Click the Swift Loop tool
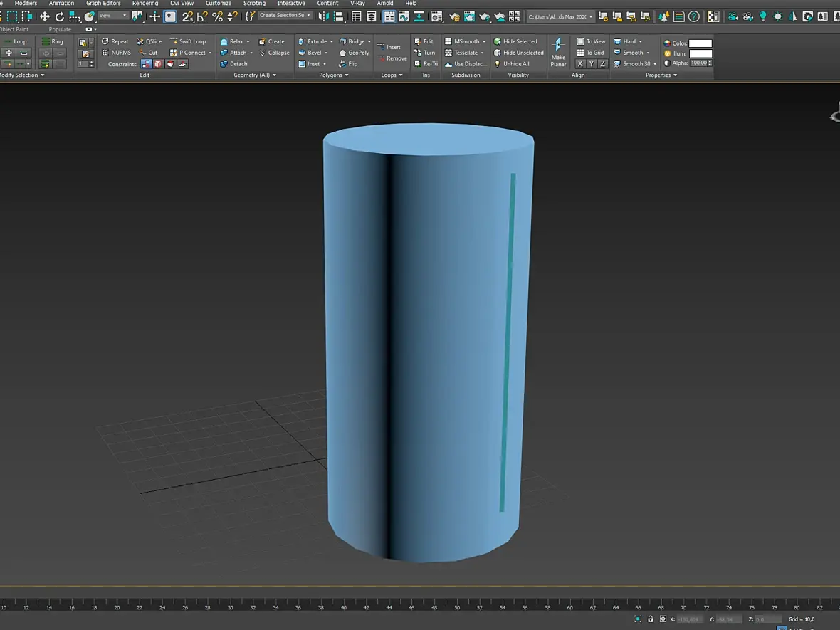The width and height of the screenshot is (840, 630). (x=187, y=41)
